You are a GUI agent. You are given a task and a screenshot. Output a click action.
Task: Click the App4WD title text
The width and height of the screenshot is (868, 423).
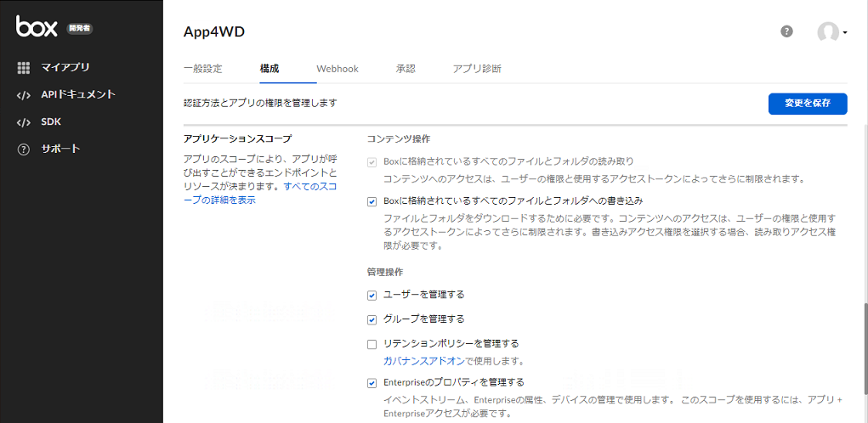[213, 32]
